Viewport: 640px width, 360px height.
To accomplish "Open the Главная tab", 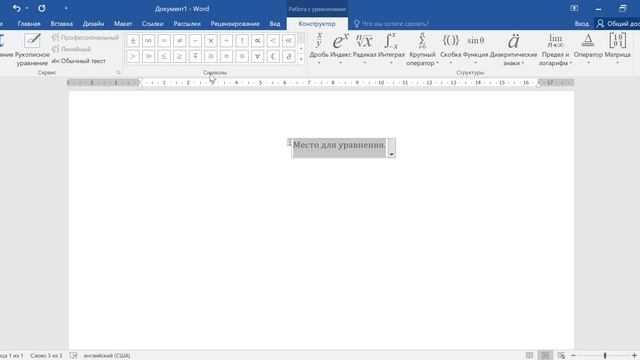I will pos(29,24).
